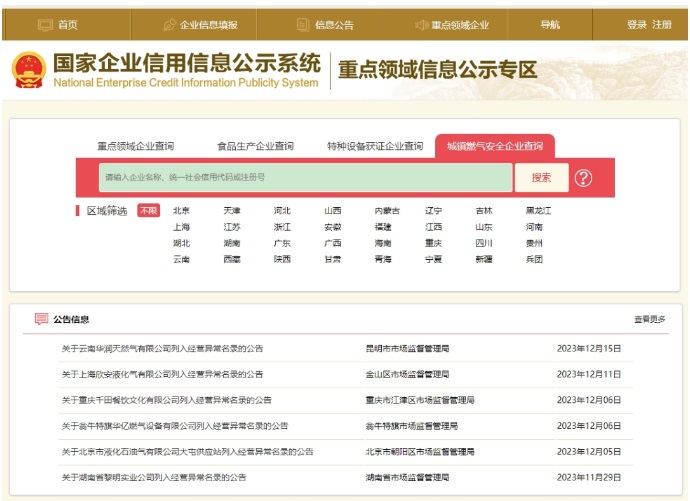Open 重点领域企业 in the top navigation

(x=452, y=25)
